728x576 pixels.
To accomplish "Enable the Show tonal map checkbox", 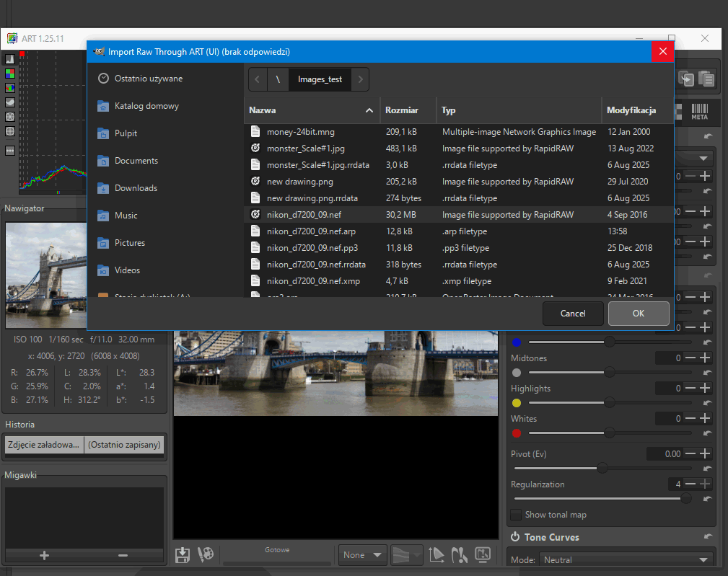I will 517,515.
